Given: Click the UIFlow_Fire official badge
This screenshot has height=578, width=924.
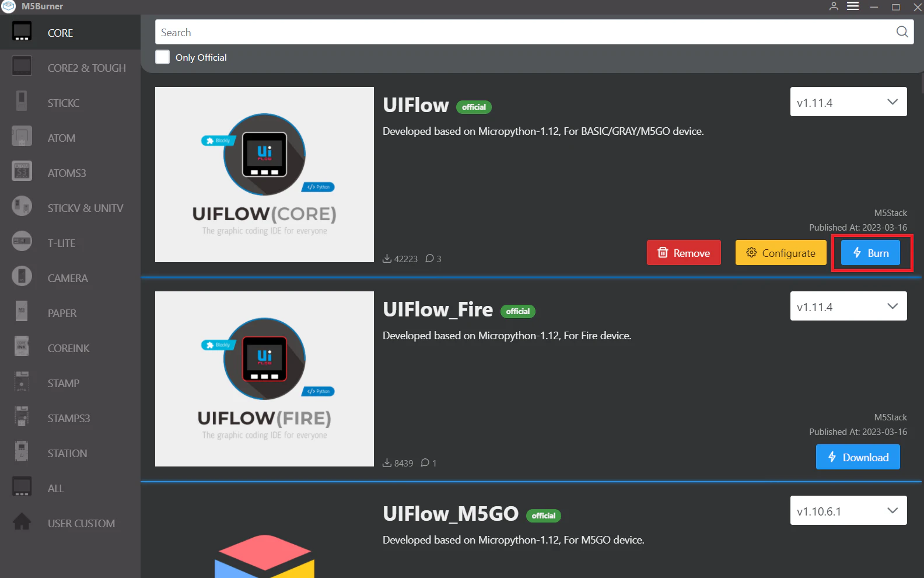Looking at the screenshot, I should (x=518, y=311).
